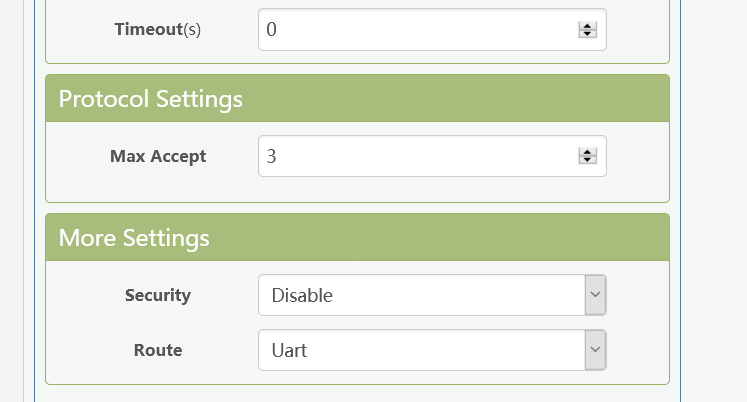Click the Max Accept field label
The height and width of the screenshot is (402, 747).
coord(158,156)
